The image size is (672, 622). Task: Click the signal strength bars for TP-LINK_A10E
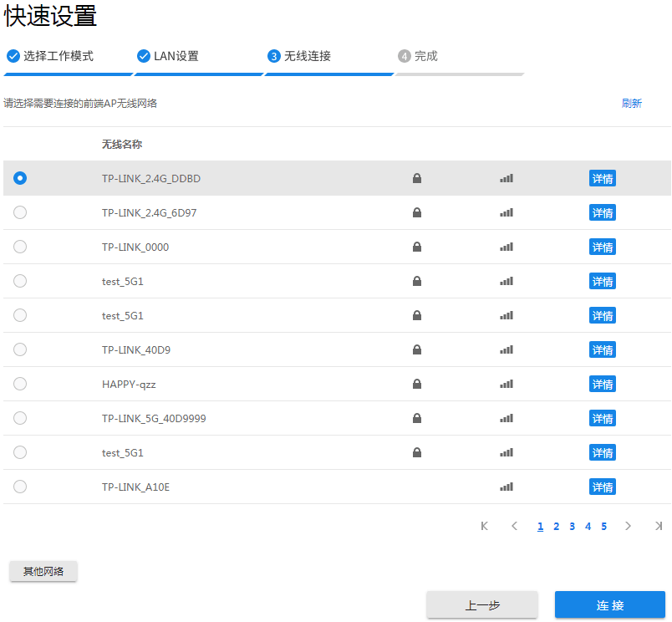click(506, 487)
